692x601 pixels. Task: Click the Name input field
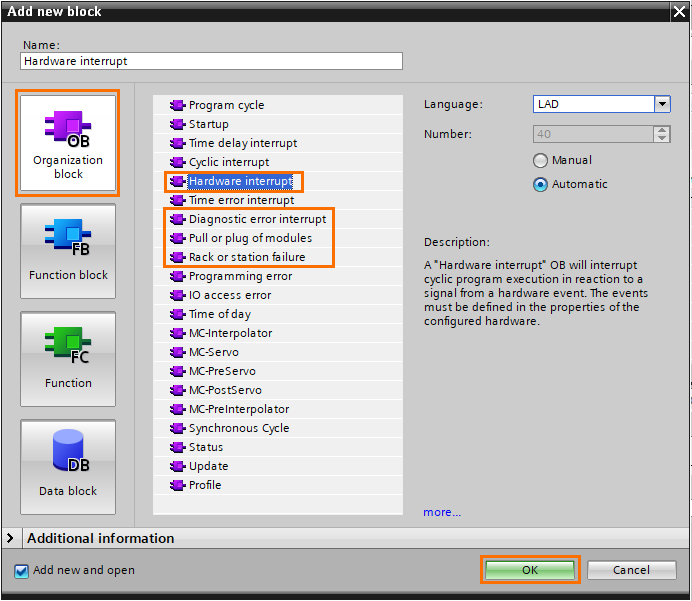211,61
